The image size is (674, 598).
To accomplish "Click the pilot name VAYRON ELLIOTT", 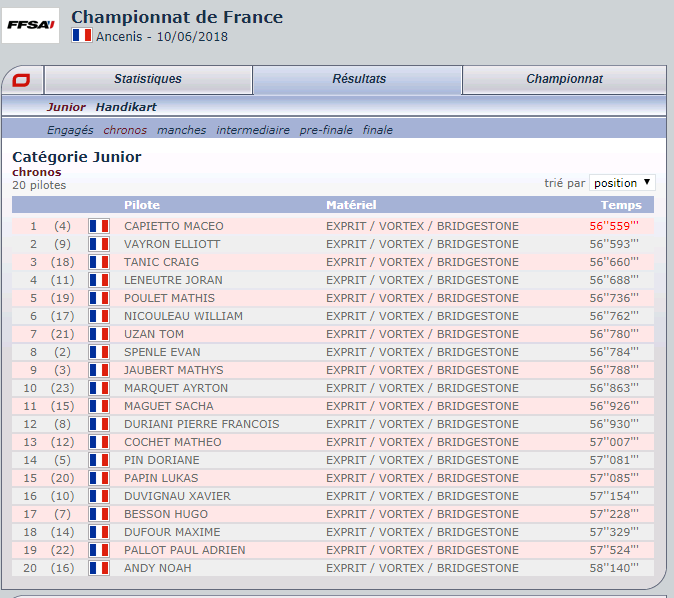I will coord(172,244).
